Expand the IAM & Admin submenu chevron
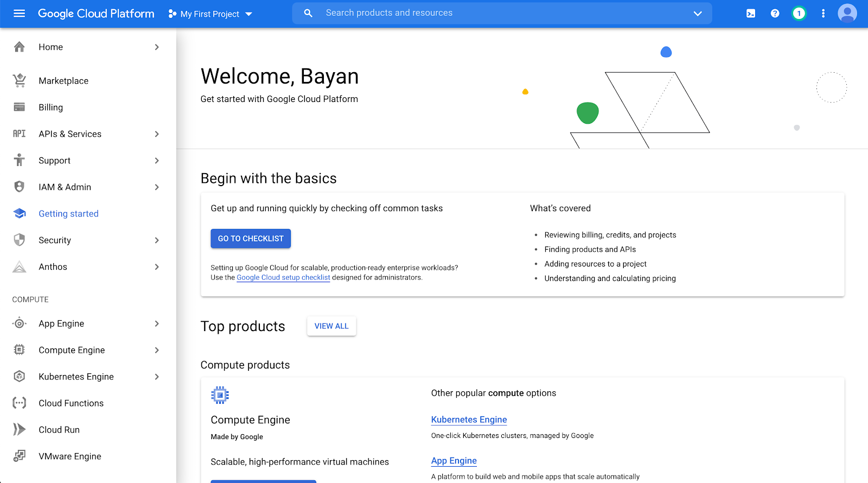This screenshot has height=483, width=868. point(157,187)
